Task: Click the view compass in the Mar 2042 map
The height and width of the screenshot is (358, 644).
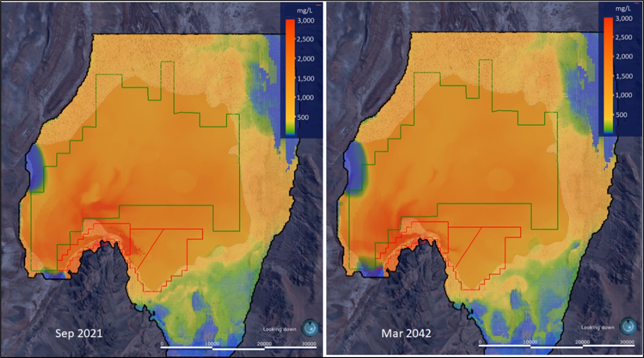Action: point(628,325)
